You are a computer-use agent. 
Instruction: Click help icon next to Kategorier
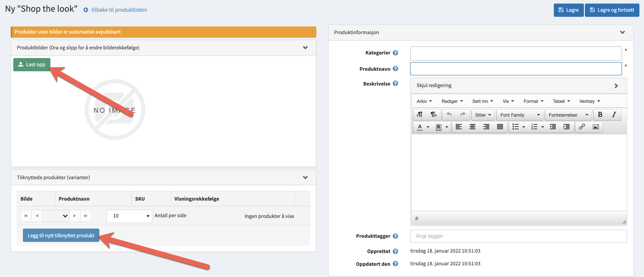[395, 53]
